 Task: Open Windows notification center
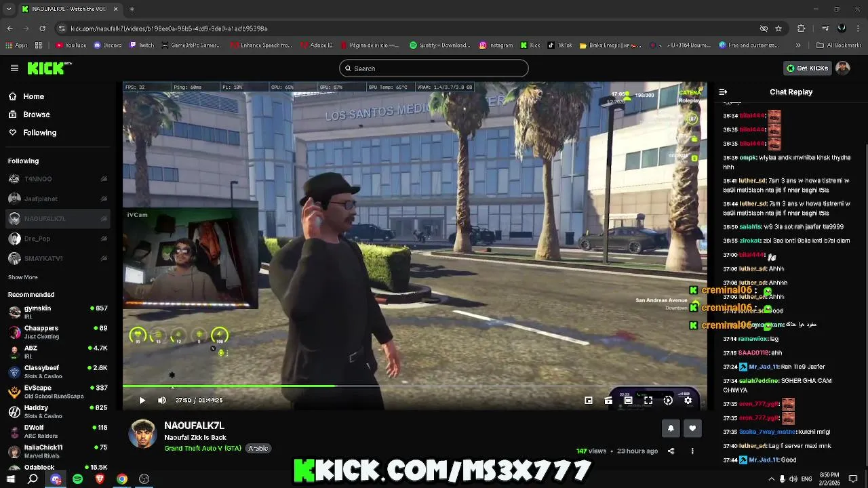(x=853, y=479)
